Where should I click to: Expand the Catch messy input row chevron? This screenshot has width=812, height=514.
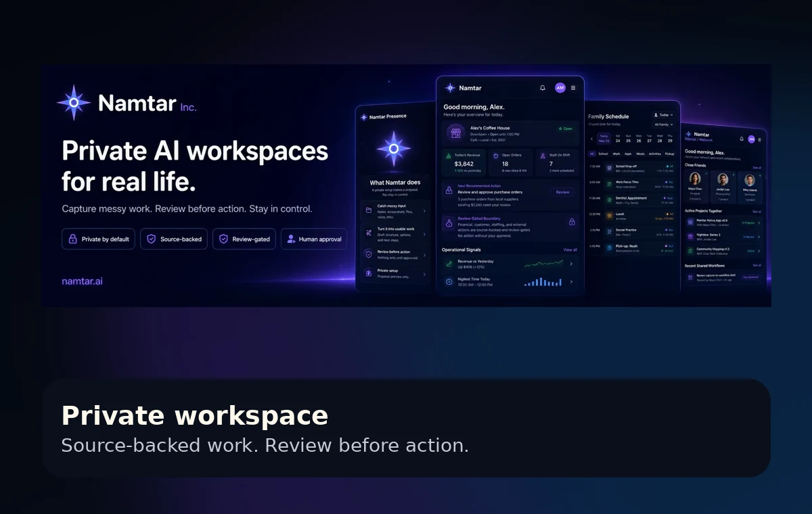pyautogui.click(x=424, y=211)
